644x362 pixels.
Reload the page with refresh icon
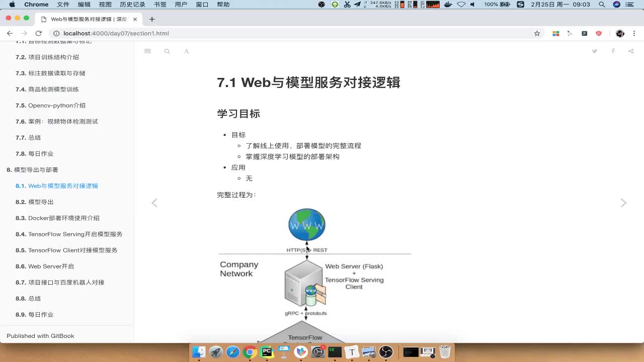(x=38, y=33)
